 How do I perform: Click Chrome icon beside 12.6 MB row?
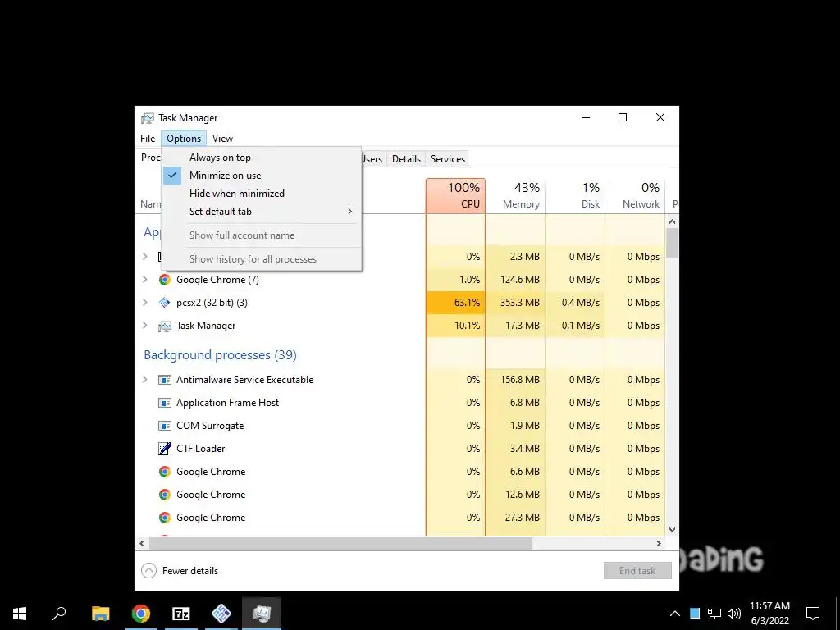coord(164,495)
